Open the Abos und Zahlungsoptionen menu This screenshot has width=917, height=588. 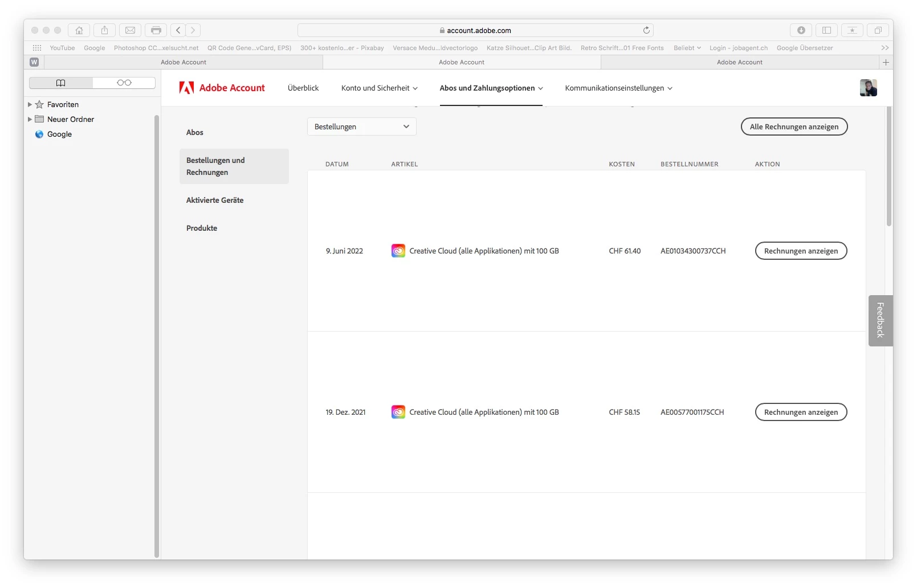click(491, 88)
